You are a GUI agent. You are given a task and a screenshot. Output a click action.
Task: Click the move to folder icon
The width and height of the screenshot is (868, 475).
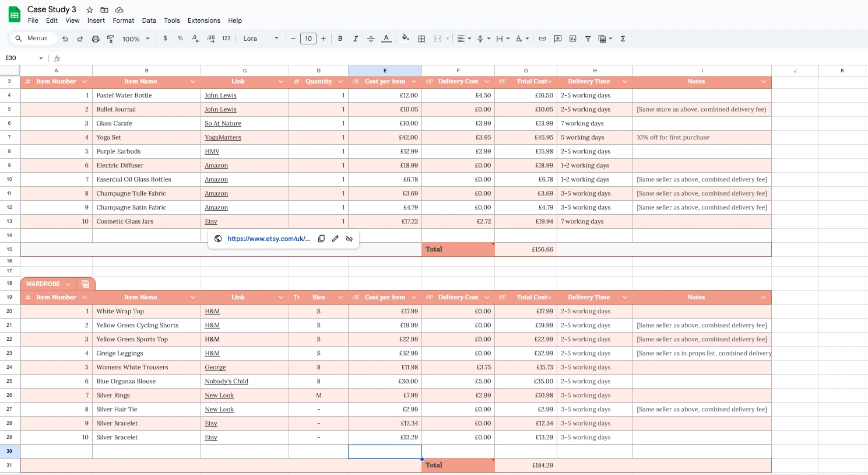coord(104,10)
